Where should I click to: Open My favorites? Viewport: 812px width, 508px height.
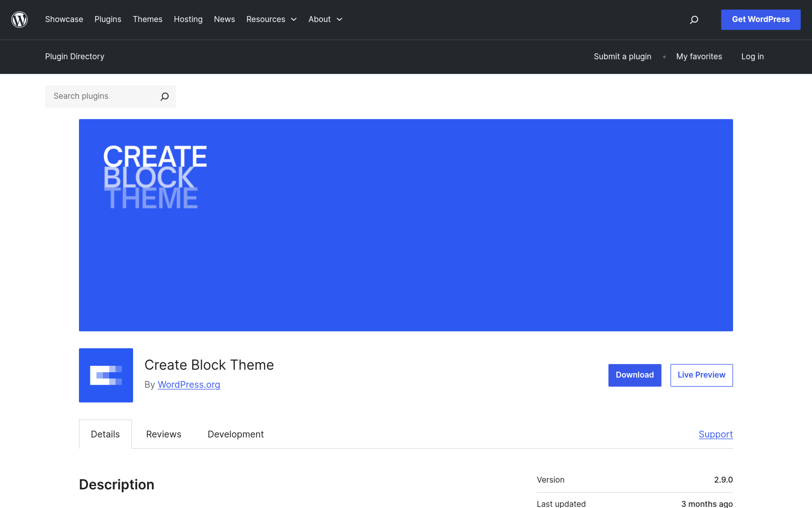click(699, 57)
